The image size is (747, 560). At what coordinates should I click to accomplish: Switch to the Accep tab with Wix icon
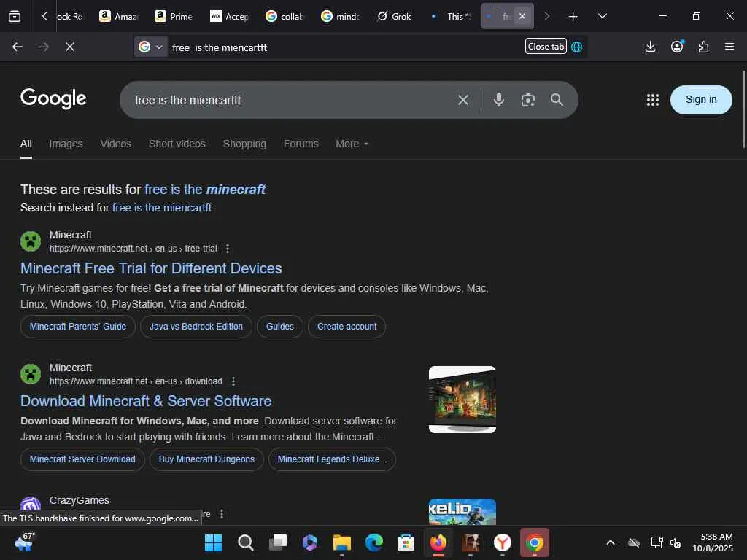point(229,16)
